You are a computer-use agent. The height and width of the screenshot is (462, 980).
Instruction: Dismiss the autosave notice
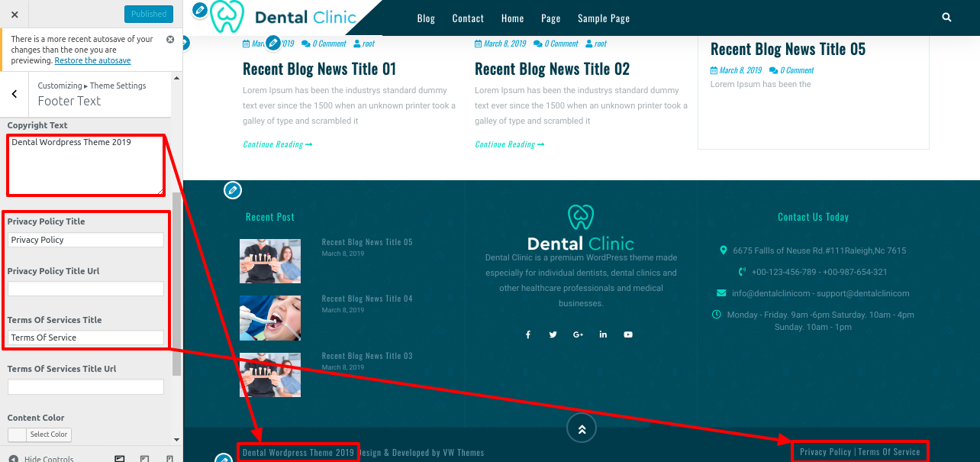tap(170, 39)
